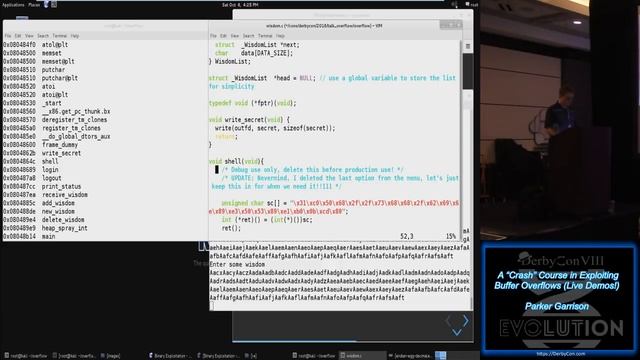The image size is (640, 360).
Task: Click the down arrow in the slide navigator
Action: pos(457,332)
